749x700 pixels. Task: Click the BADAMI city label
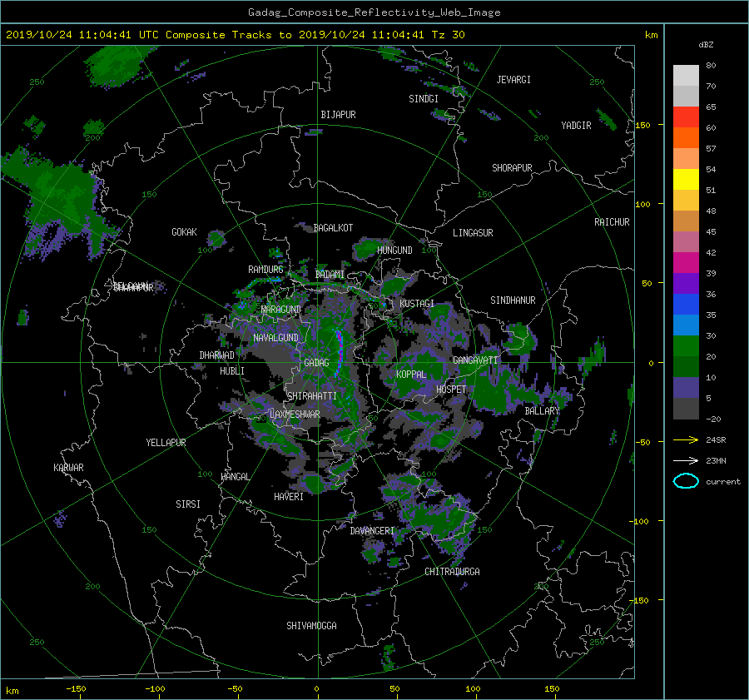point(330,275)
